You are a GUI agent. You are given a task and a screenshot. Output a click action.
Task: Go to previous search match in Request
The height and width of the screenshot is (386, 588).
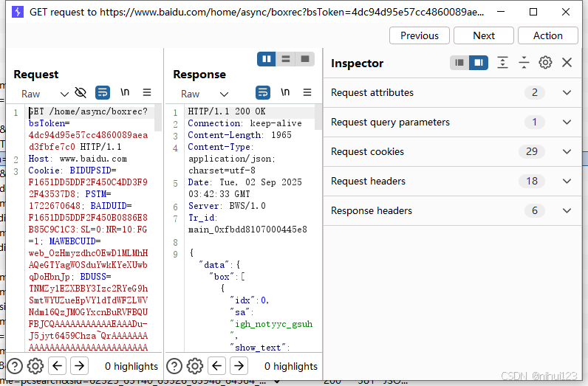[57, 365]
